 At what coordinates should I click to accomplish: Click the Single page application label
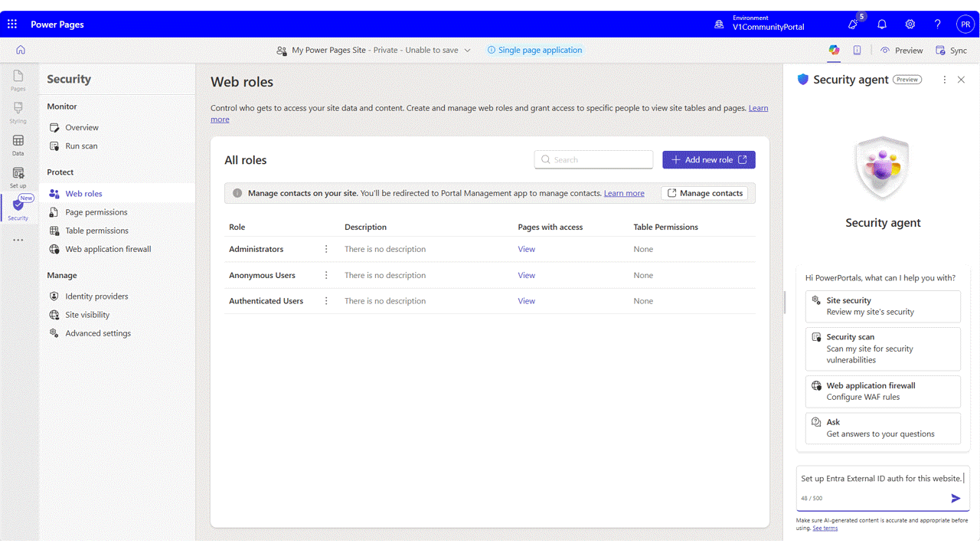[535, 50]
